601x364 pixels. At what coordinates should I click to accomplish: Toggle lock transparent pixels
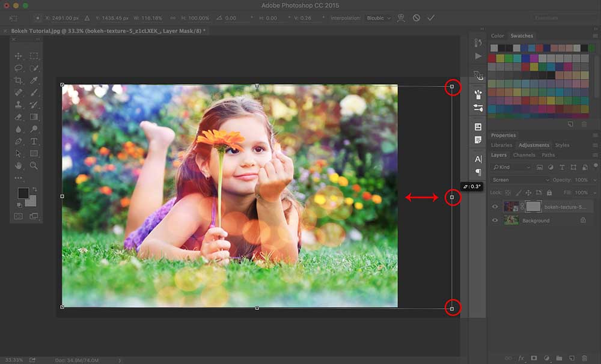pos(508,192)
